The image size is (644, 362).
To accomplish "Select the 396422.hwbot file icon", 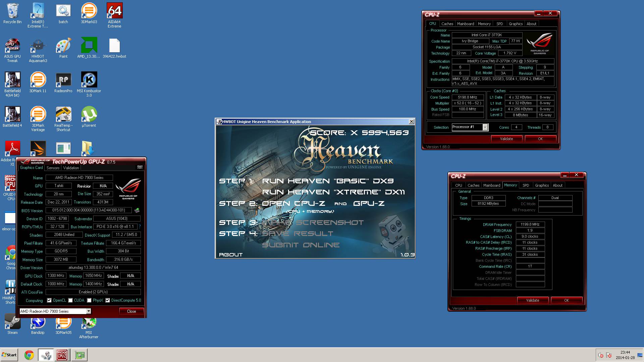I will [114, 48].
